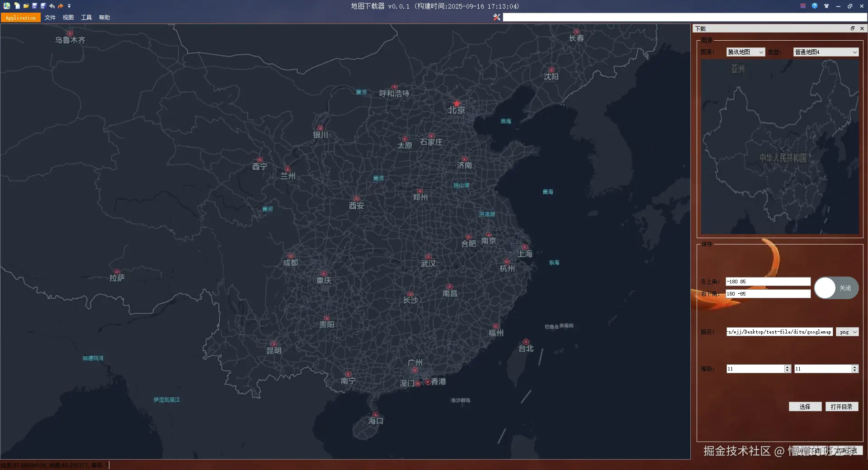Open the help question-mark icon
868x470 pixels.
click(815, 6)
